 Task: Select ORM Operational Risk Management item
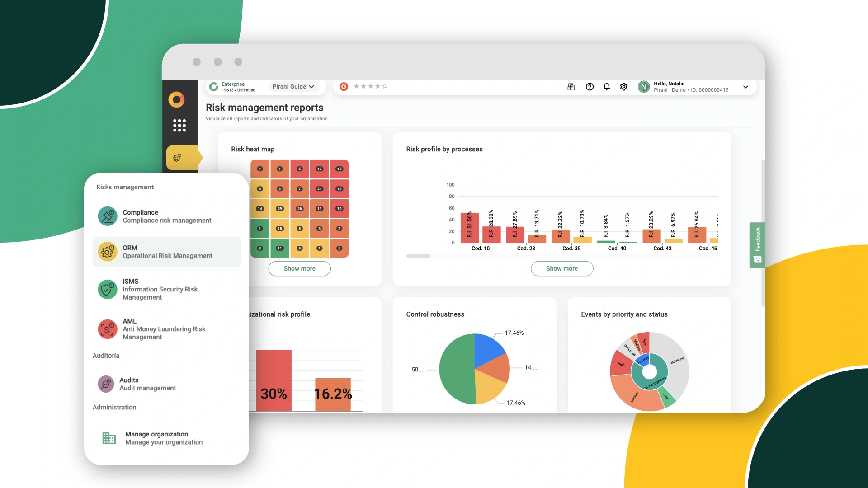[x=166, y=252]
